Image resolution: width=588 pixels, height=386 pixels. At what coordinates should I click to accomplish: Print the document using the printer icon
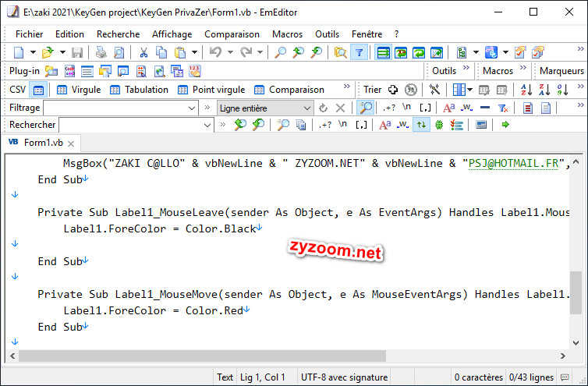pos(101,52)
